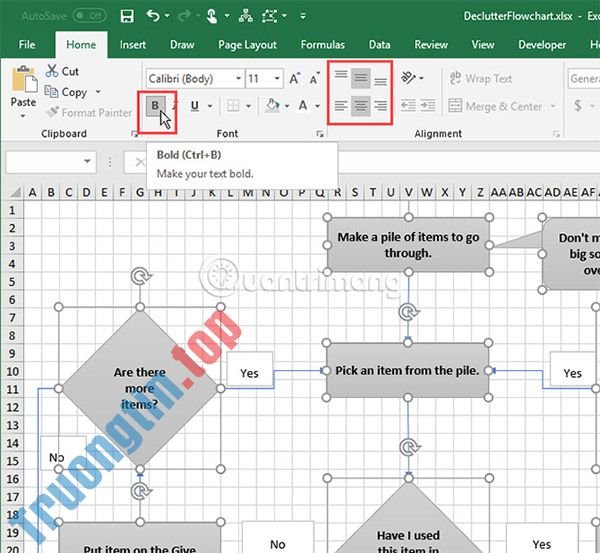This screenshot has height=553, width=600.
Task: Open the Underline style dropdown arrow
Action: click(x=210, y=106)
